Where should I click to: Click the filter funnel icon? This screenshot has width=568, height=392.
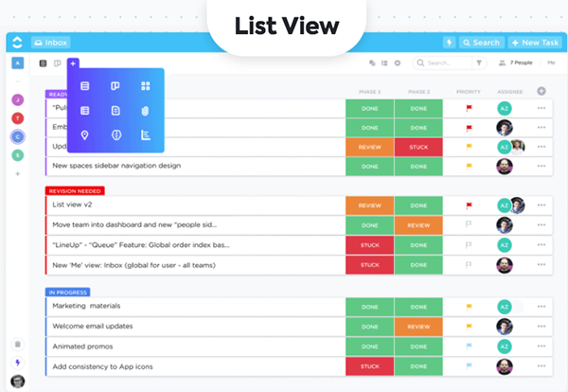point(479,62)
